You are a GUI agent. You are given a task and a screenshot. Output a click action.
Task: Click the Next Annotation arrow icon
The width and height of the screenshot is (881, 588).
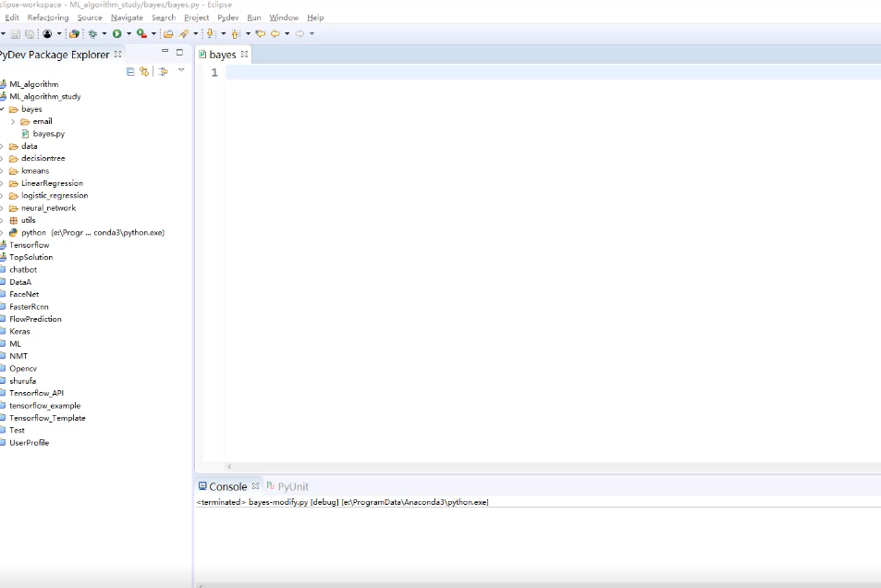212,34
